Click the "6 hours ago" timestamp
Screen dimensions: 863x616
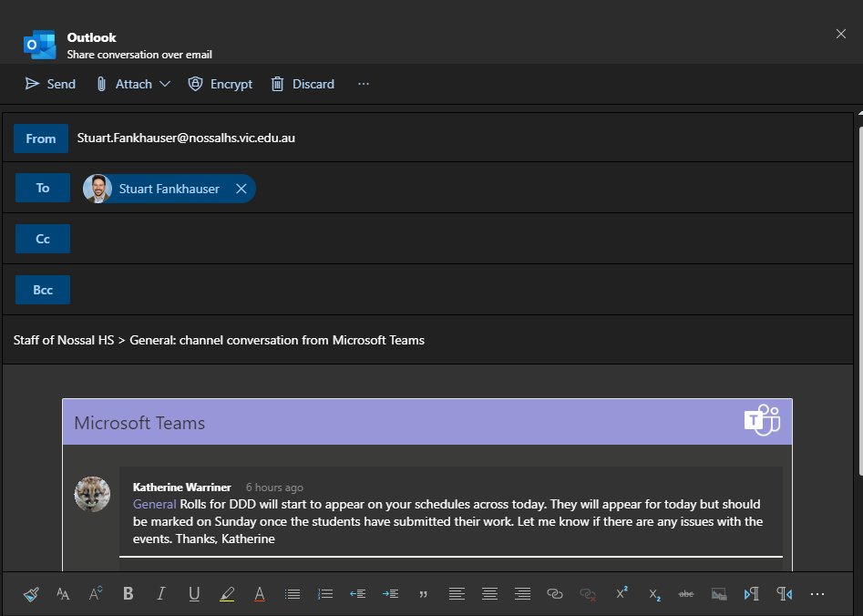click(274, 488)
